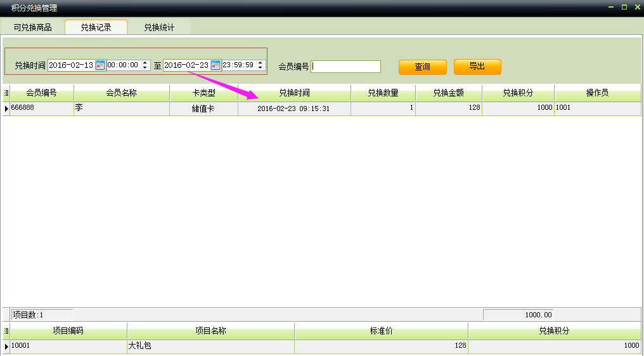
Task: Minimize the 积分兑换管理 window
Action: [x=611, y=8]
